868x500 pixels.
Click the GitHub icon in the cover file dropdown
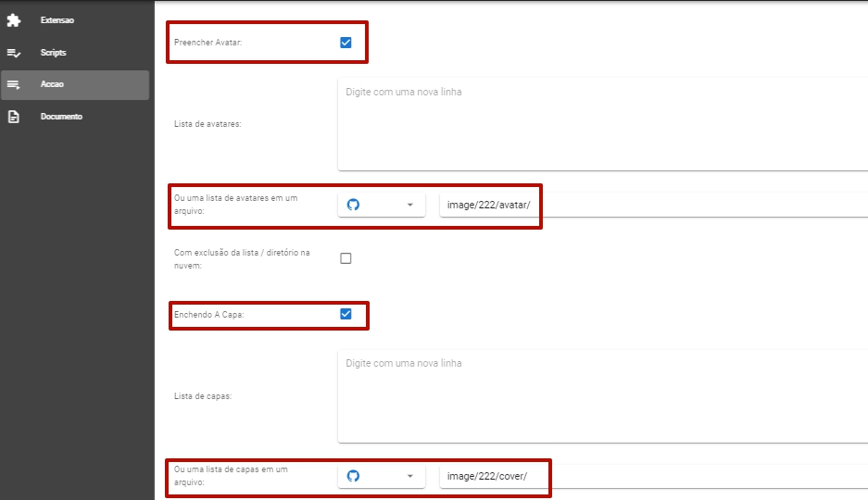pyautogui.click(x=353, y=476)
